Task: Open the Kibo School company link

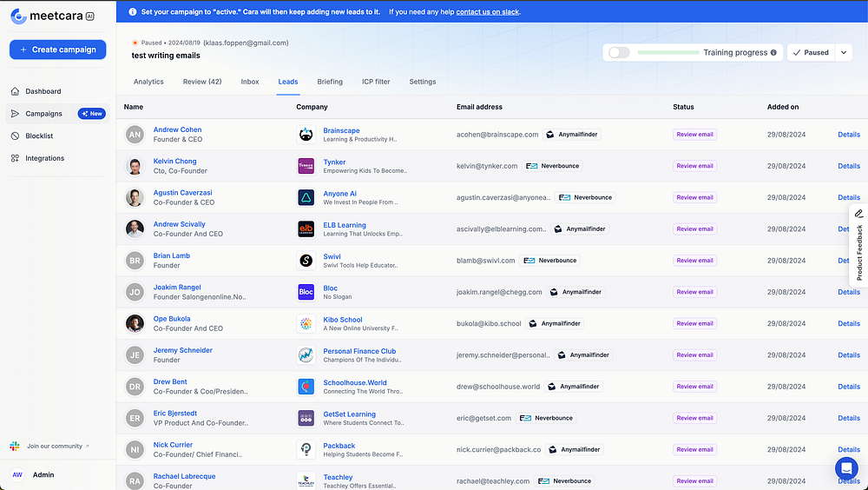Action: [343, 319]
